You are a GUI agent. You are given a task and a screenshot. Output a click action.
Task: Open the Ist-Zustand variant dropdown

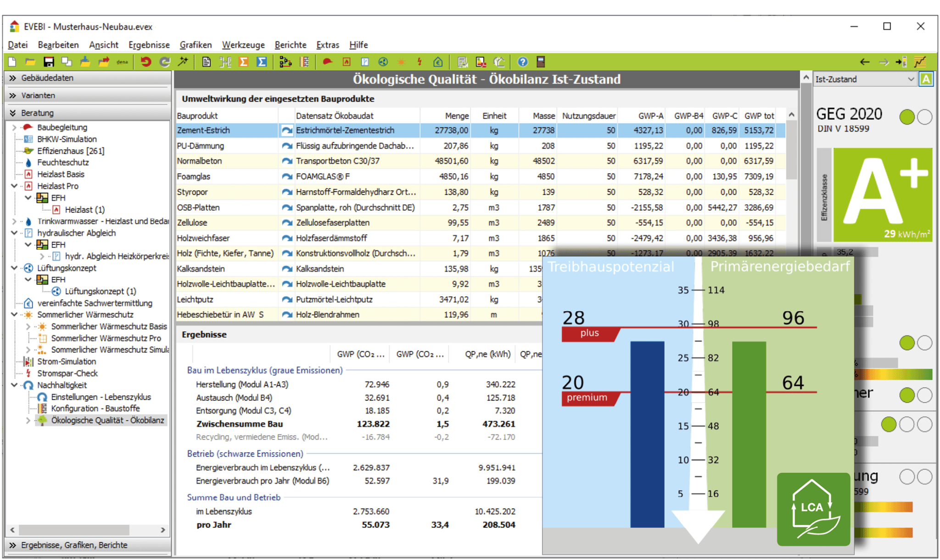pos(865,79)
